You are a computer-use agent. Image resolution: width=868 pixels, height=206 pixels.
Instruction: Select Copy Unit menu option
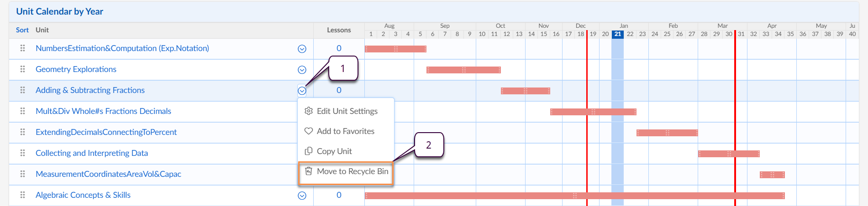pos(334,151)
